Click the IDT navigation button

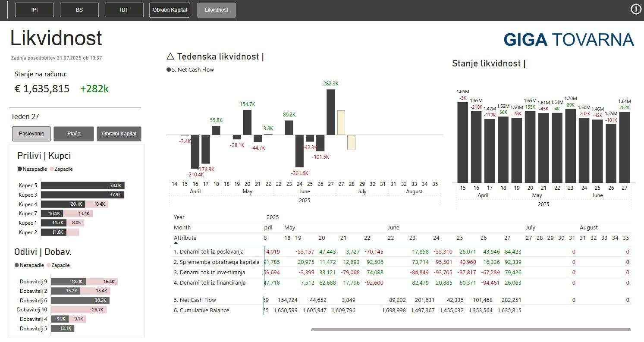[x=124, y=9]
